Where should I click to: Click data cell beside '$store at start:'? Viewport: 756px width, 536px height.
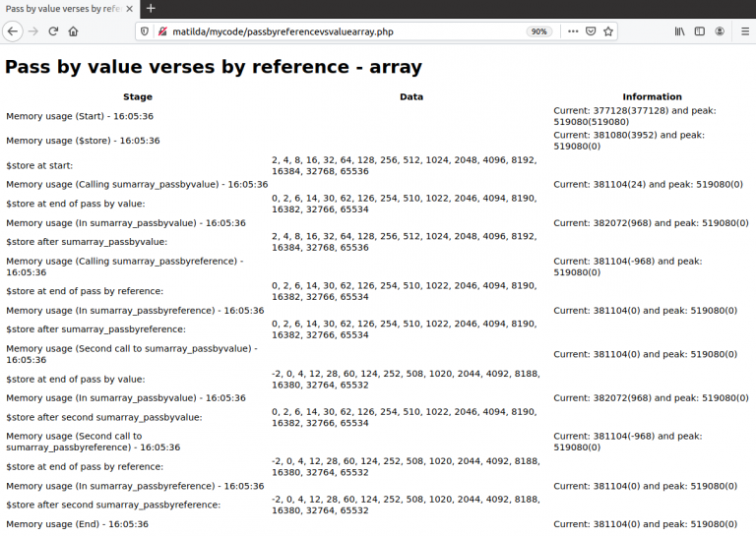coord(404,165)
